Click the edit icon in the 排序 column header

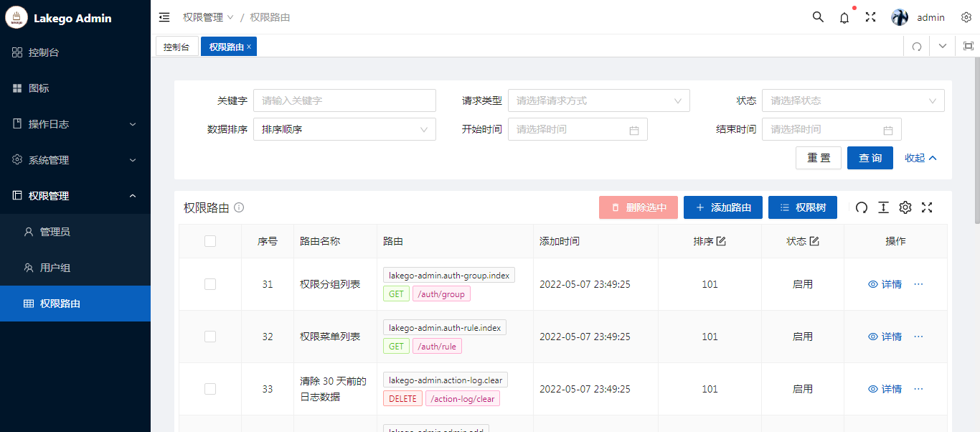pos(721,241)
